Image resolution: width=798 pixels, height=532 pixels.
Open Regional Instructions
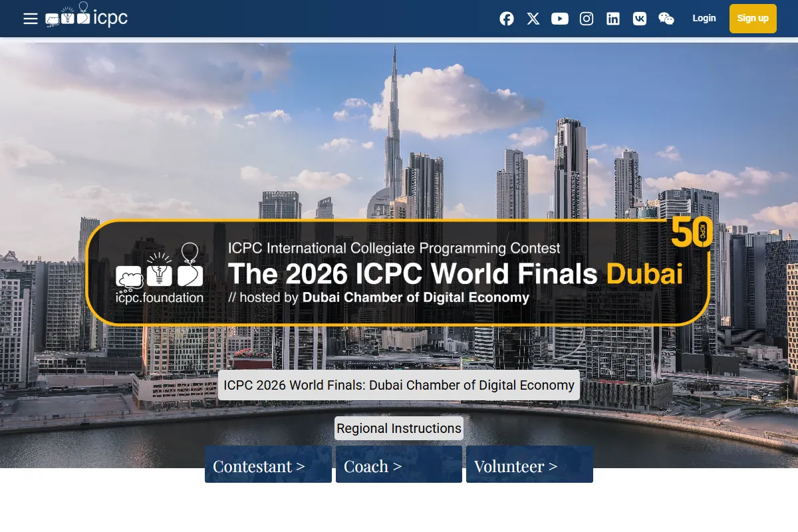coord(399,428)
